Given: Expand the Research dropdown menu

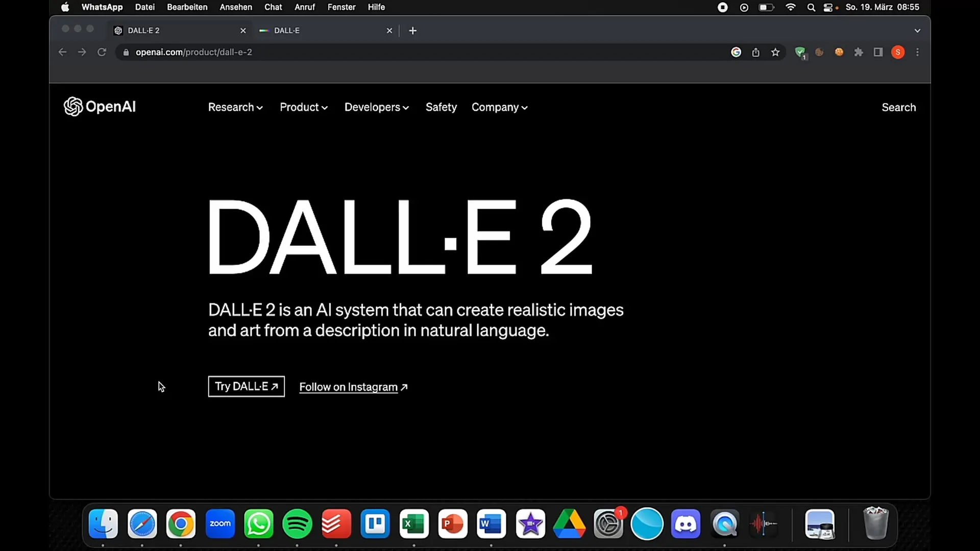Looking at the screenshot, I should point(235,107).
